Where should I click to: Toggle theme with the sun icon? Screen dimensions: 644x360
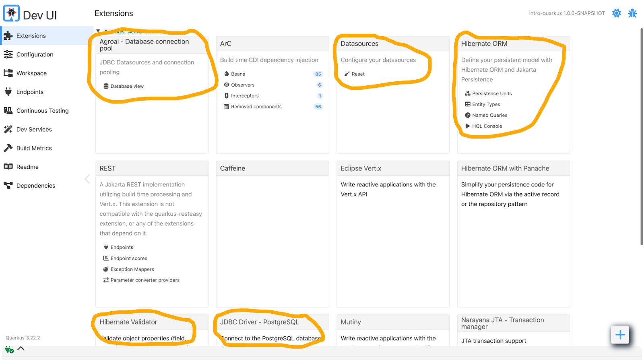[x=617, y=13]
